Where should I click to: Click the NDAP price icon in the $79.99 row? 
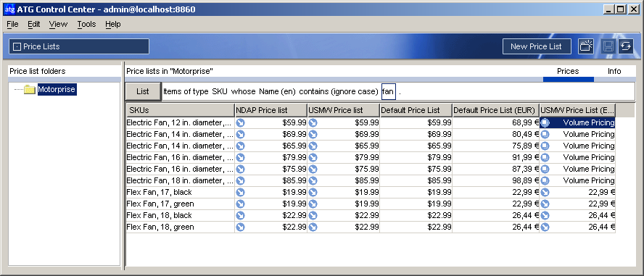(x=240, y=157)
